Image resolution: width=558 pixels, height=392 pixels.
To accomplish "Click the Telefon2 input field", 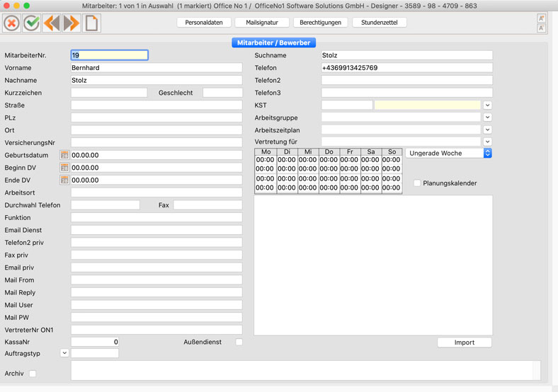I will [407, 80].
